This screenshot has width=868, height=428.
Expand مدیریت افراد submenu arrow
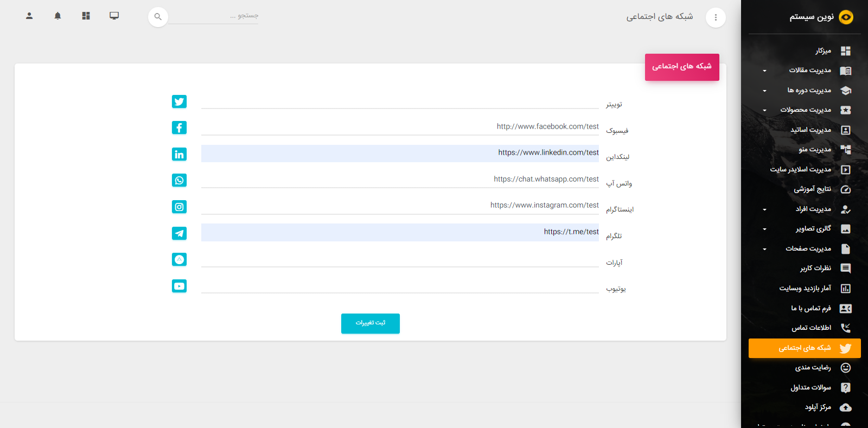coord(764,209)
